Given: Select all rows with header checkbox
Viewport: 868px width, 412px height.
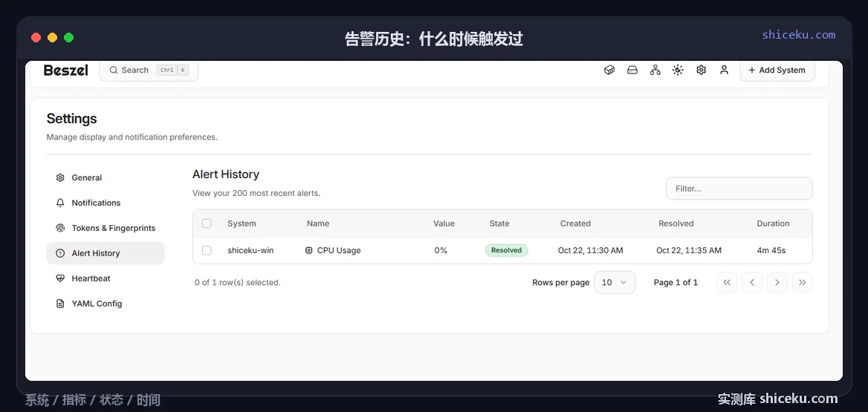Looking at the screenshot, I should [x=207, y=223].
